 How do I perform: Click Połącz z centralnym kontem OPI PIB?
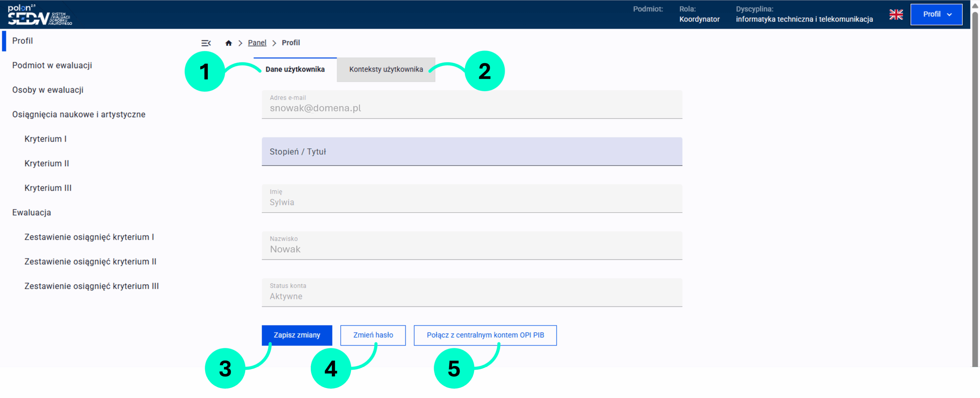tap(485, 335)
